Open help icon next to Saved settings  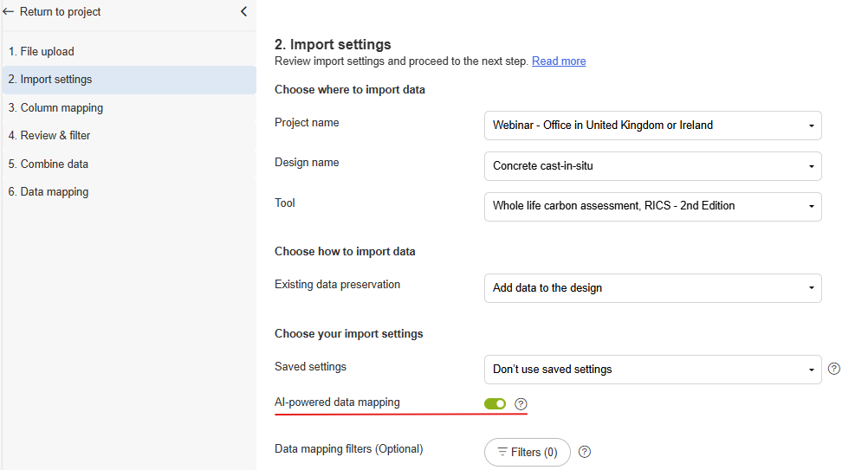click(x=834, y=369)
